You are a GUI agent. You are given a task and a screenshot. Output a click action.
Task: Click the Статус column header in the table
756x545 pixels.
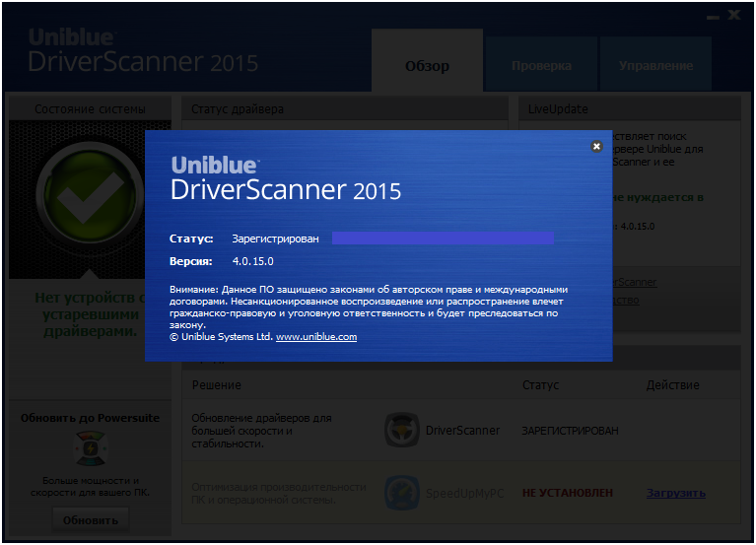pos(540,385)
